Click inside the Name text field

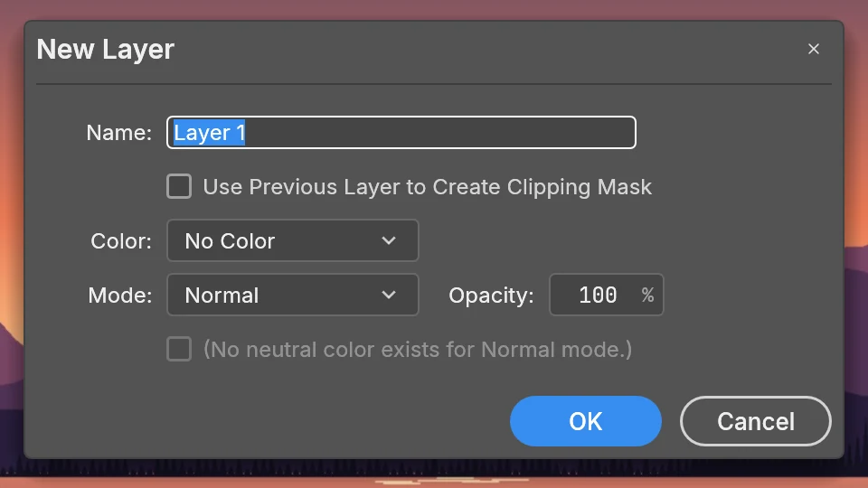tap(401, 132)
